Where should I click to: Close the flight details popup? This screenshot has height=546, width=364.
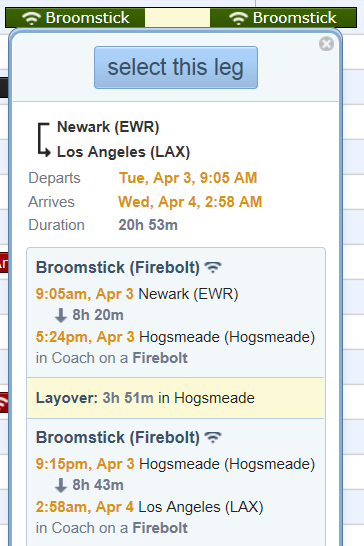326,44
